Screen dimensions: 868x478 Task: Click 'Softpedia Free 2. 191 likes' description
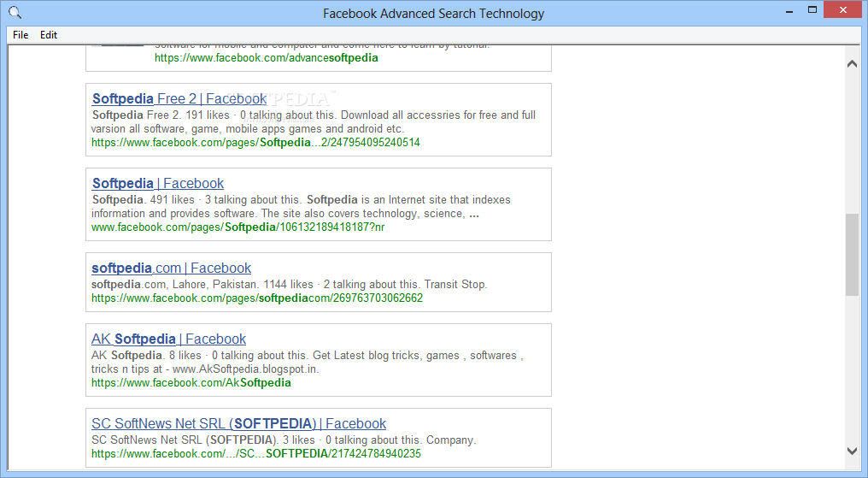coord(314,122)
